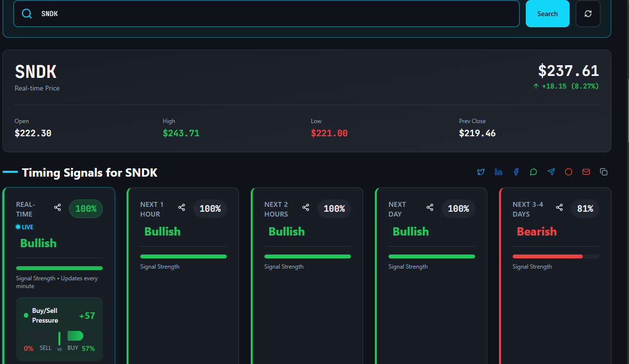Screen dimensions: 629x364
Task: Click the orange circle share icon
Action: (x=569, y=172)
